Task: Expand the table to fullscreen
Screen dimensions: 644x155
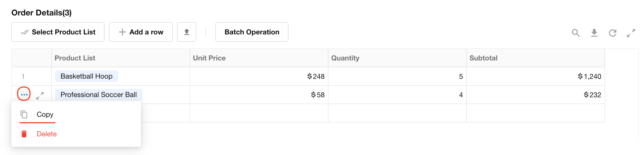Action: click(631, 33)
